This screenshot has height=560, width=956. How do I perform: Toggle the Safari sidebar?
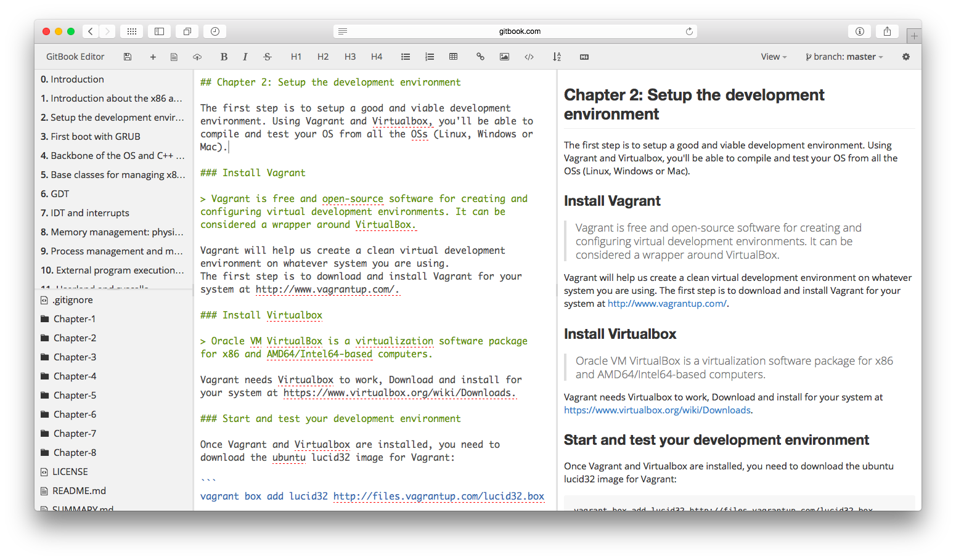pyautogui.click(x=159, y=31)
